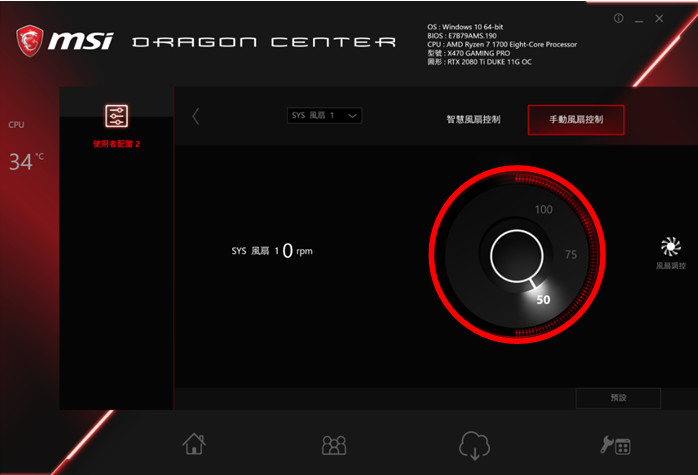This screenshot has width=698, height=475.
Task: Set fan dial to 75 mark
Action: point(571,255)
